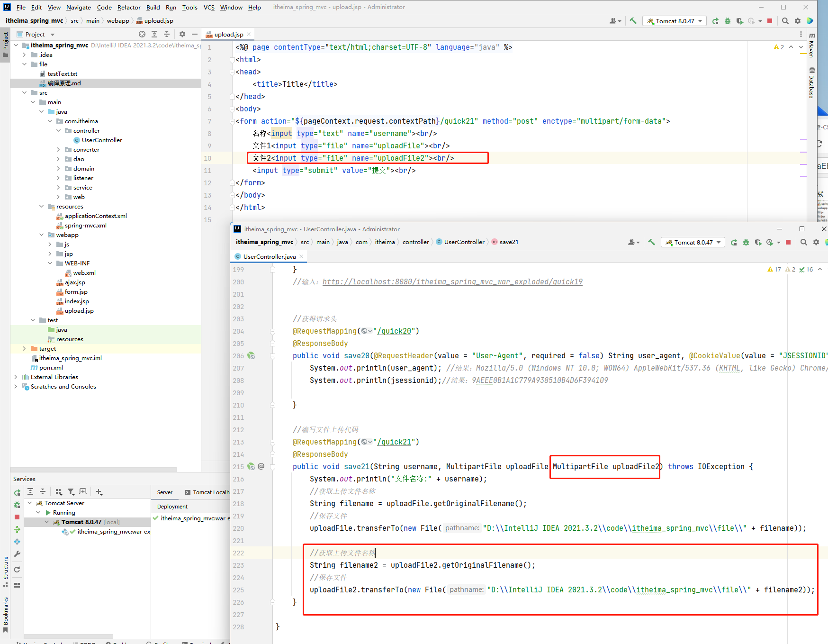Click save21 in the UserController breadcrumb

click(509, 242)
